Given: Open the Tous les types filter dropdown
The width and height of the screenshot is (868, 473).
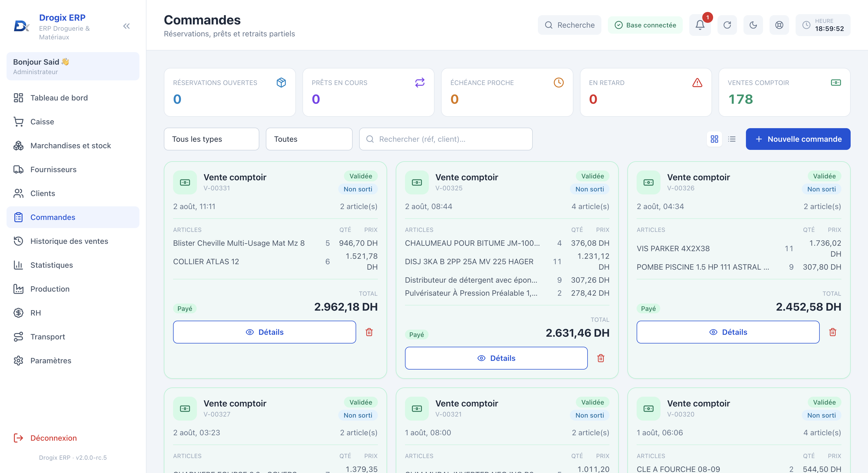Looking at the screenshot, I should click(211, 139).
